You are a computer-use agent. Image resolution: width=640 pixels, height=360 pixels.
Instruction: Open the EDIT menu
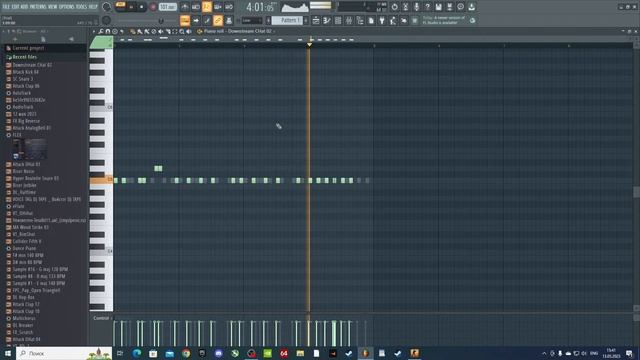click(x=15, y=7)
